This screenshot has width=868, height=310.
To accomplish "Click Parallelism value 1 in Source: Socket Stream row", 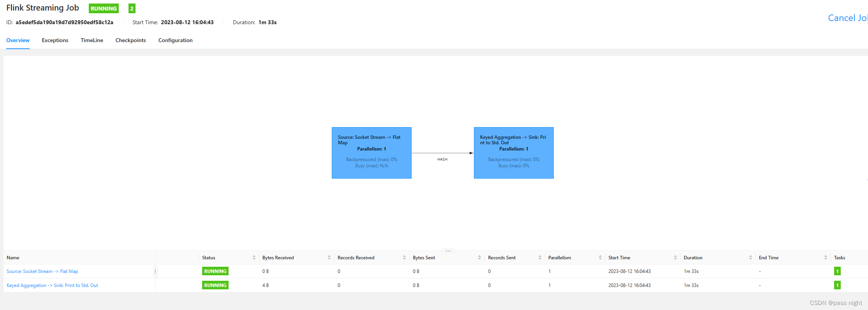I will coord(549,271).
